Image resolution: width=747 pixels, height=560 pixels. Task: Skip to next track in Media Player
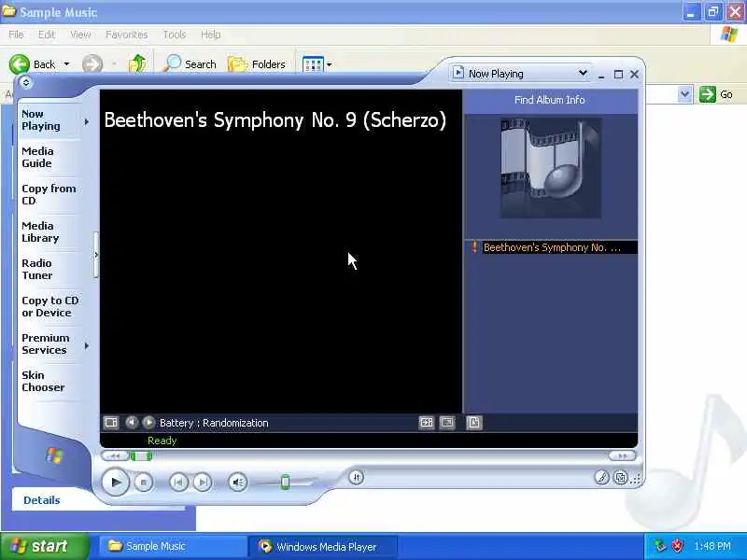[x=203, y=483]
